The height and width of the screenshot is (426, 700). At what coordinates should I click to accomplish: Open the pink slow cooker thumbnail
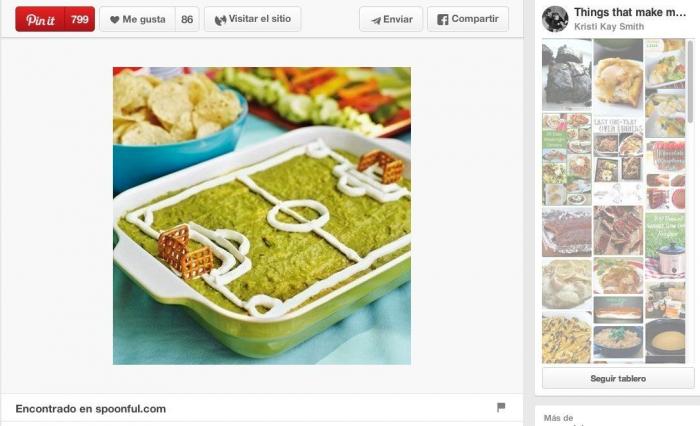coord(665,246)
